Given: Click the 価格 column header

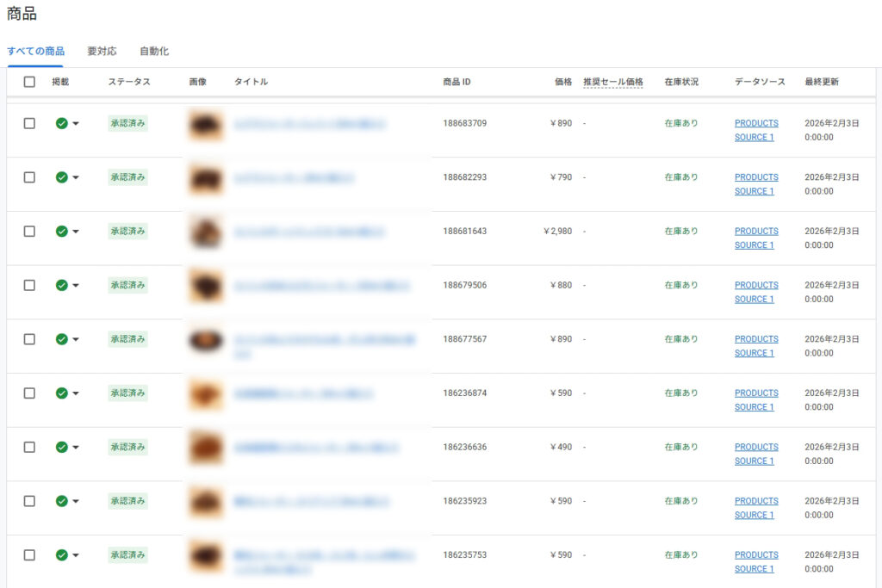Looking at the screenshot, I should click(x=562, y=82).
